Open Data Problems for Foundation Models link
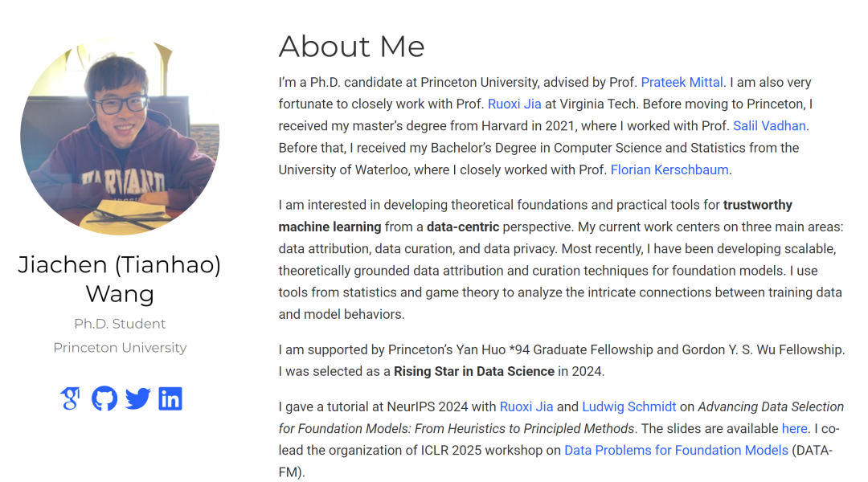The width and height of the screenshot is (868, 482). [676, 450]
